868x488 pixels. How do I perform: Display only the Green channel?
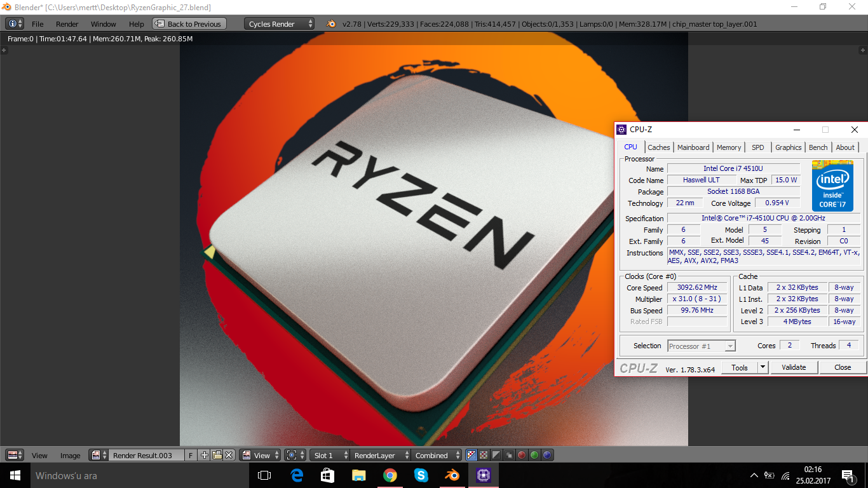pyautogui.click(x=534, y=455)
